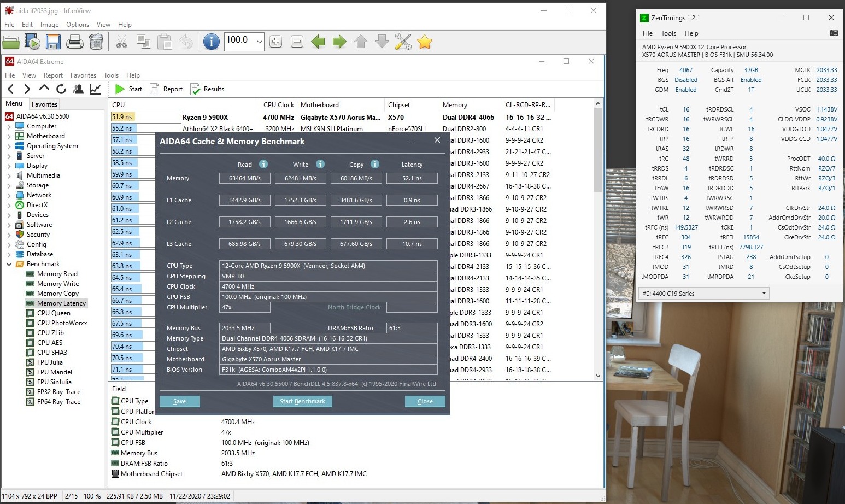Open the IrfanView zoom percentage dropdown
Screen dimensions: 845x504
pos(260,42)
